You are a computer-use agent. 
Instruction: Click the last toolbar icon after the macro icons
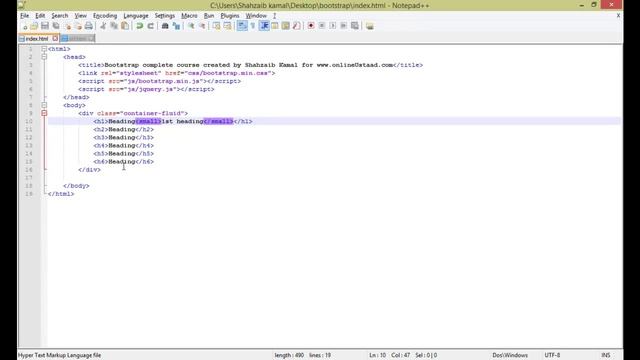[370, 26]
